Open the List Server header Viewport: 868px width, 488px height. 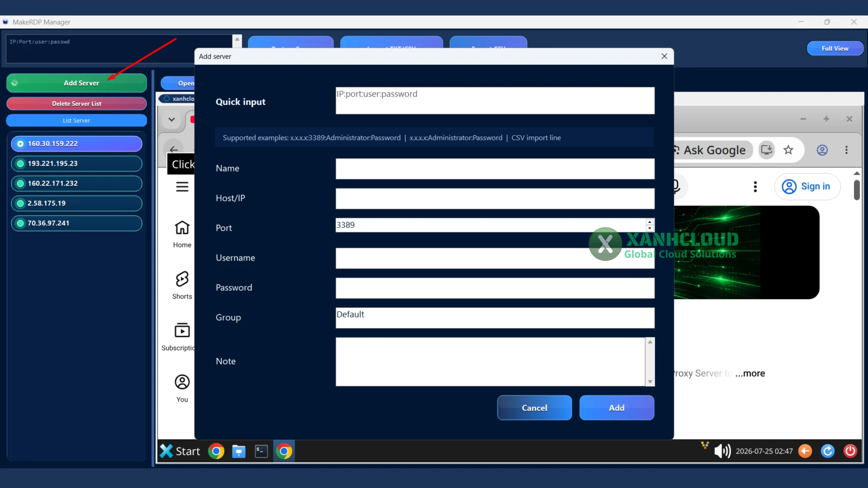(x=77, y=121)
